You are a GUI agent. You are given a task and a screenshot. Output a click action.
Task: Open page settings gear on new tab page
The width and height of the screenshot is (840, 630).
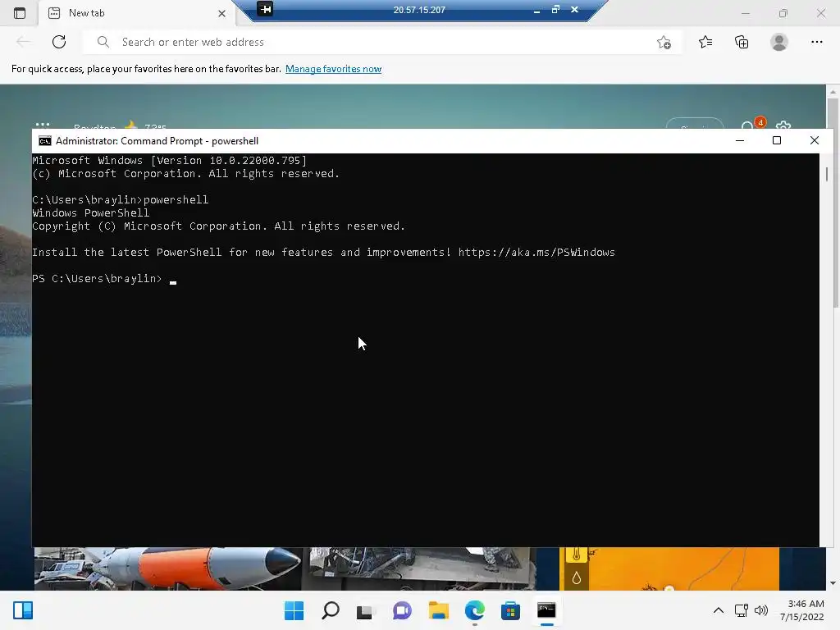[x=783, y=126]
